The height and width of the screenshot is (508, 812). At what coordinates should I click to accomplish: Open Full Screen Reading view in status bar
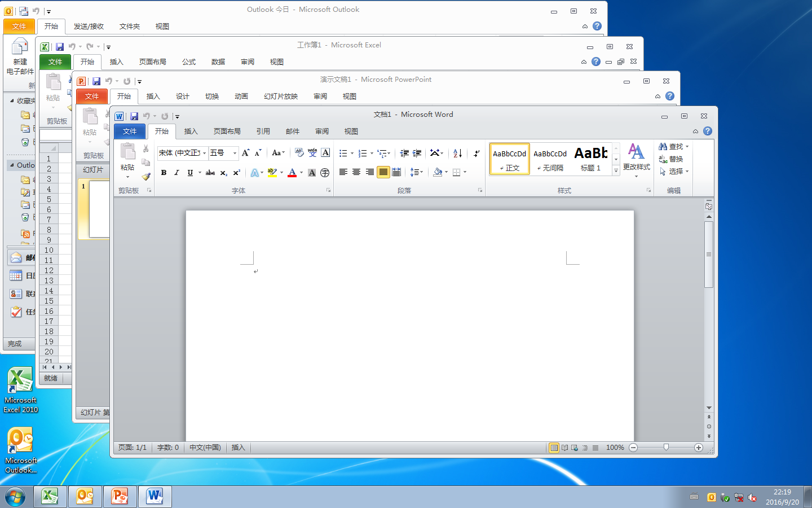coord(564,448)
